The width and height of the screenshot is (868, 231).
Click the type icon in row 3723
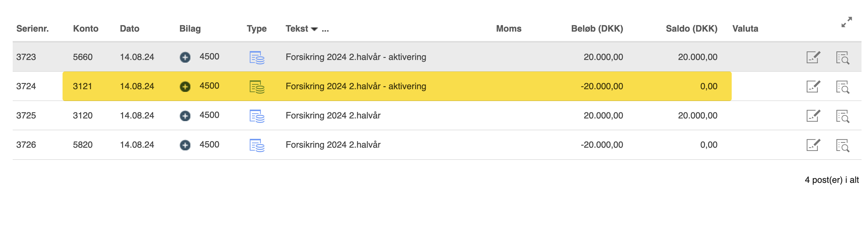257,58
